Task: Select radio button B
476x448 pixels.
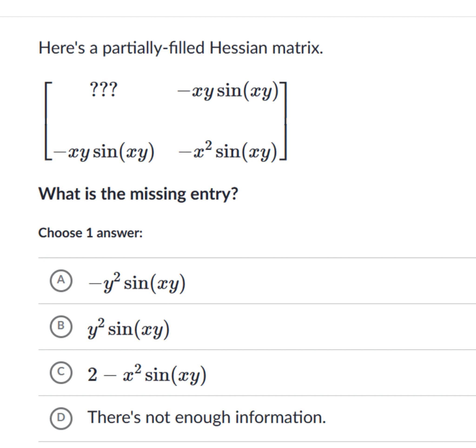Action: (61, 327)
